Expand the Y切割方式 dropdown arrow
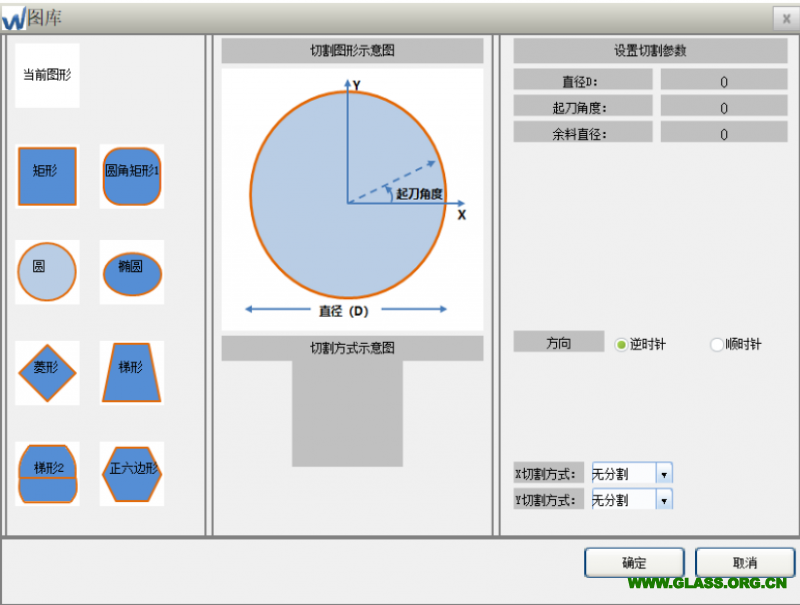Screen dimensions: 800x605 (664, 499)
